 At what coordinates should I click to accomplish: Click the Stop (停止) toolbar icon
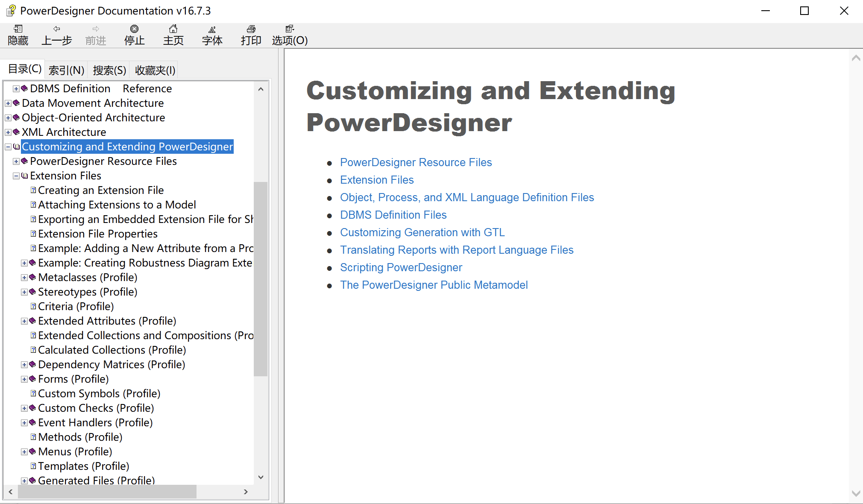coord(134,29)
